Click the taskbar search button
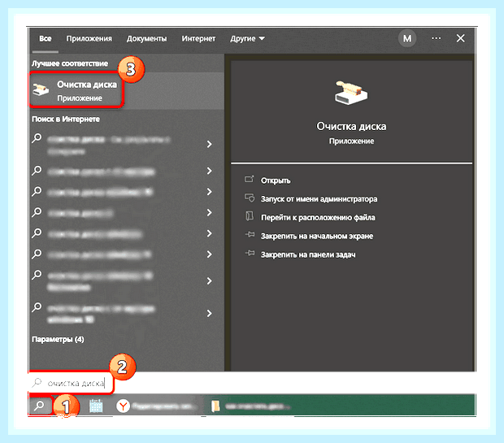Screen dimensions: 504x443 (40, 406)
